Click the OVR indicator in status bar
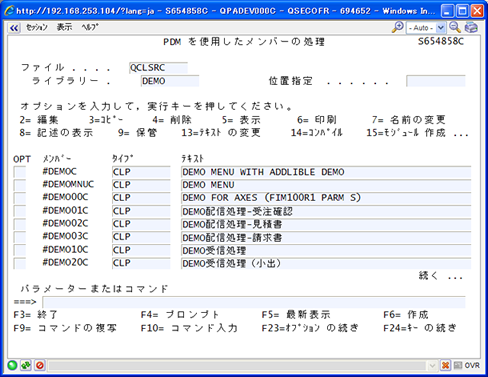Viewport: 488px width, 377px height. point(472,365)
